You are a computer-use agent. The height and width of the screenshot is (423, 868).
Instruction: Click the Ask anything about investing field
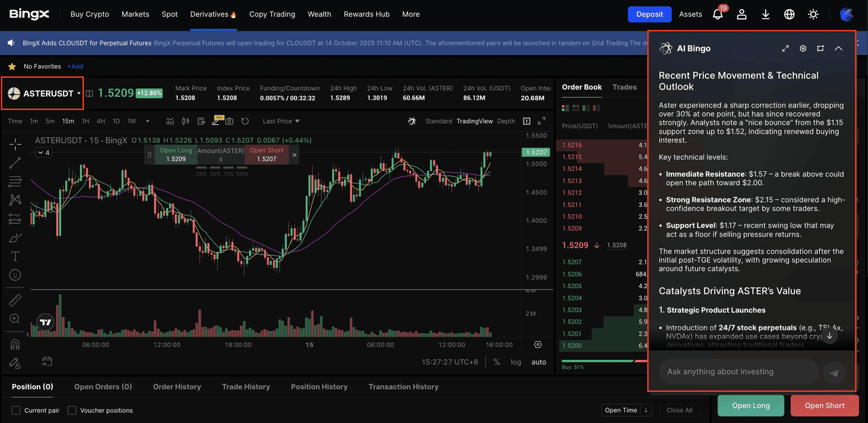(738, 371)
